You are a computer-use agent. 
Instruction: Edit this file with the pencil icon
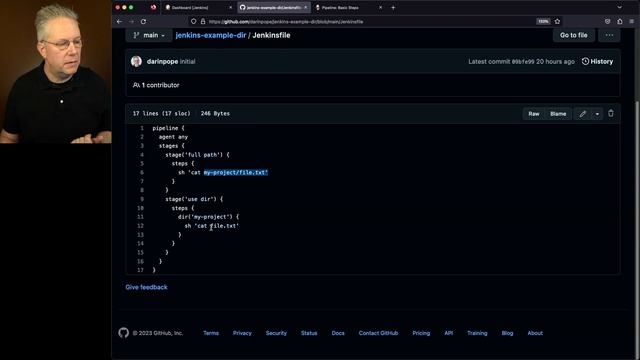tap(582, 114)
